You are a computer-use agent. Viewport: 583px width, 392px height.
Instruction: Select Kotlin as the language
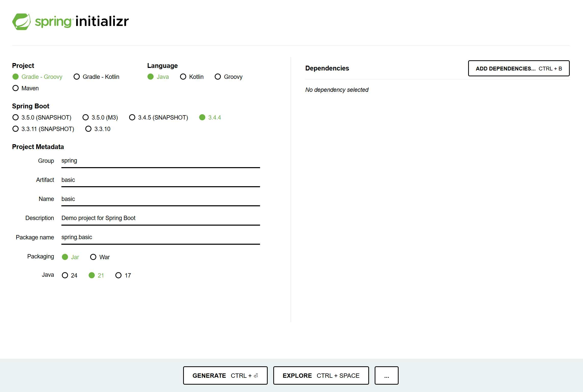point(183,77)
